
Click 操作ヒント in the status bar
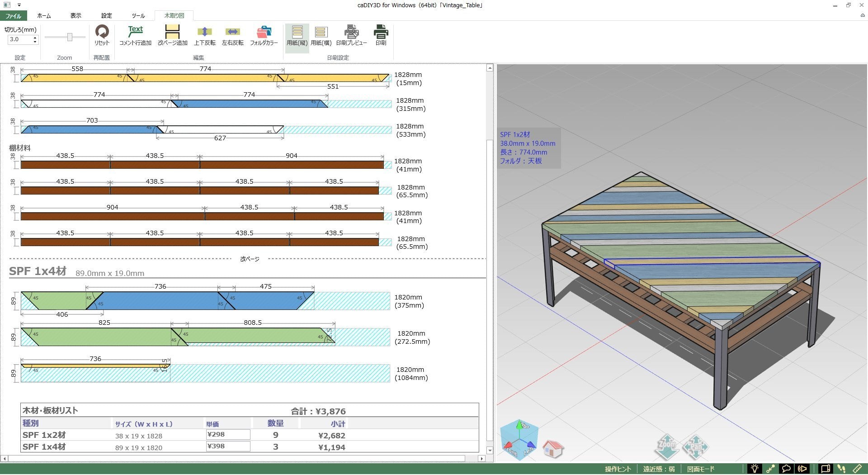pyautogui.click(x=618, y=469)
